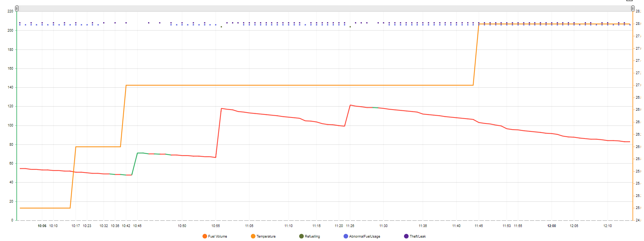
Task: Toggle Fuel Volume series label in legend
Action: pyautogui.click(x=217, y=236)
